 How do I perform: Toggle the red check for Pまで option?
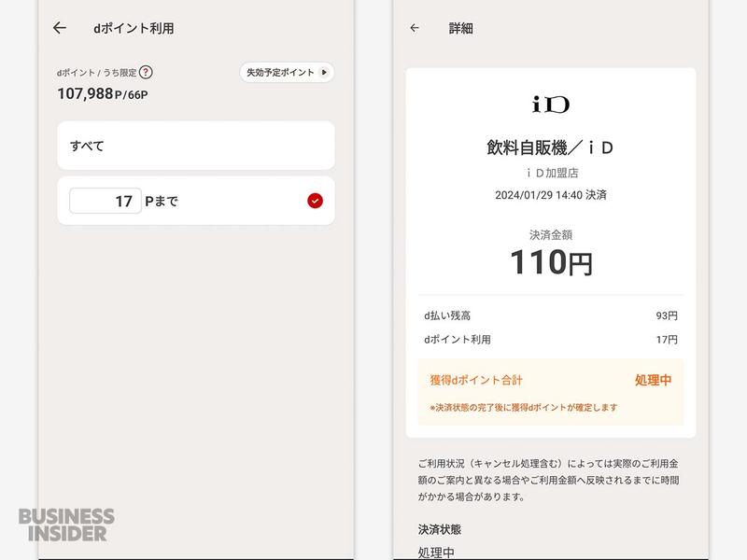tap(315, 201)
